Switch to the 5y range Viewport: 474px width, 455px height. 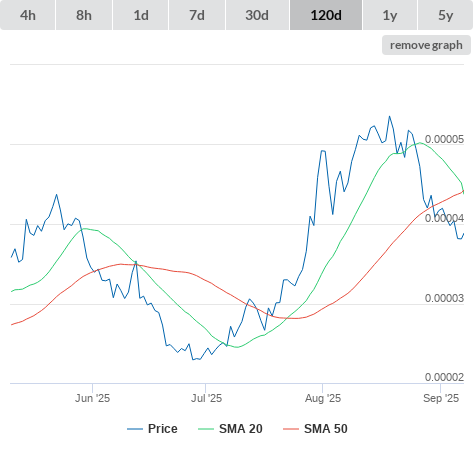[x=446, y=15]
